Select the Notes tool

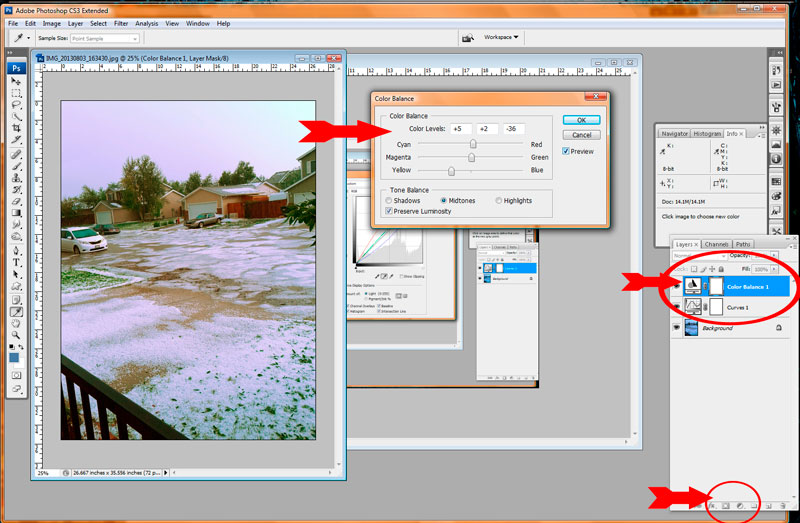click(16, 301)
